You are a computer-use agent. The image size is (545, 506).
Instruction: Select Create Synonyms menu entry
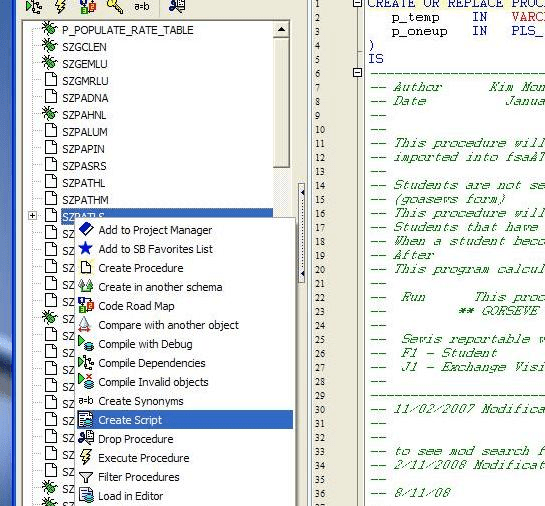click(x=185, y=401)
